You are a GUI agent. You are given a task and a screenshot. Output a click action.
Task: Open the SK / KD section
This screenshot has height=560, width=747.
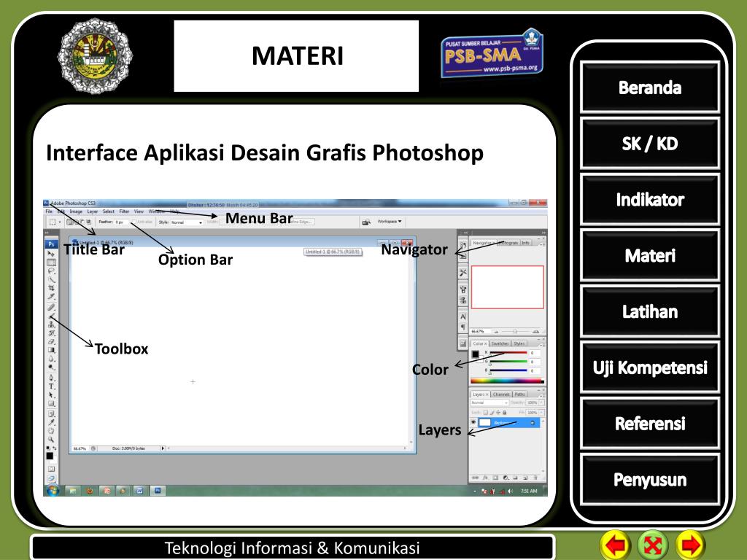point(650,144)
